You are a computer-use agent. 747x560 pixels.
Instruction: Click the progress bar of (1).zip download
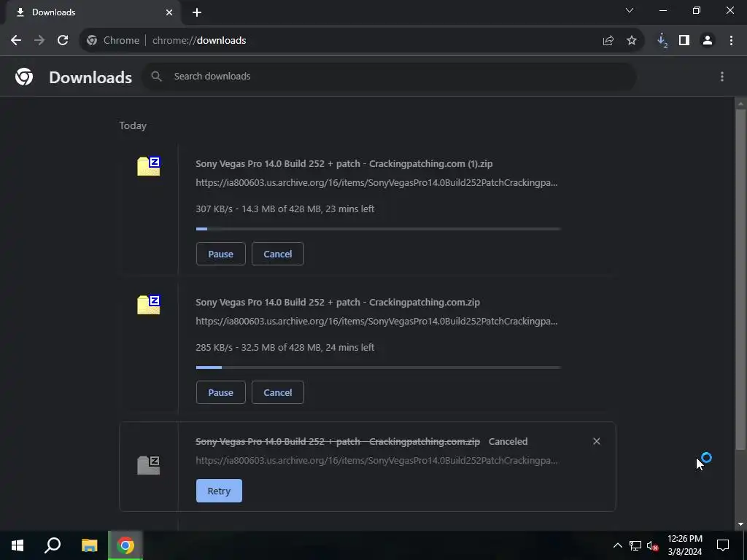379,229
